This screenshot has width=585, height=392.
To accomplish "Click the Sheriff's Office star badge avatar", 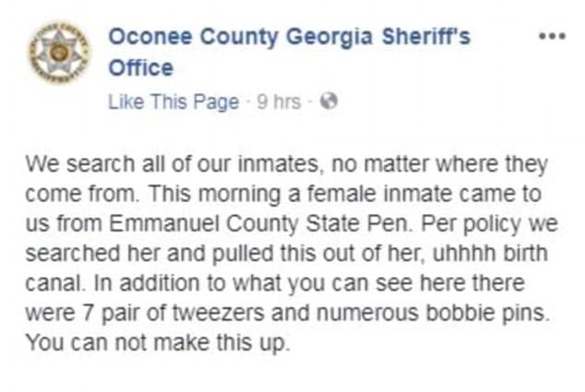I will [59, 53].
